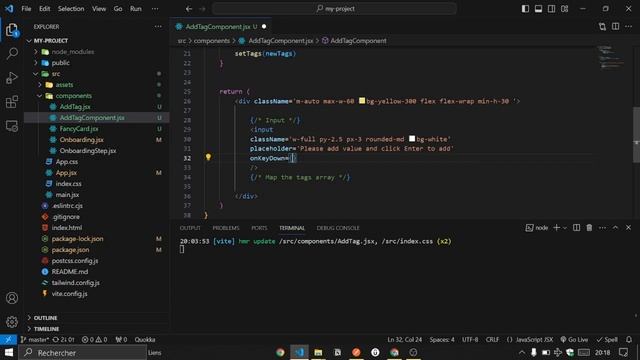Expand the assets folder

pyautogui.click(x=40, y=85)
